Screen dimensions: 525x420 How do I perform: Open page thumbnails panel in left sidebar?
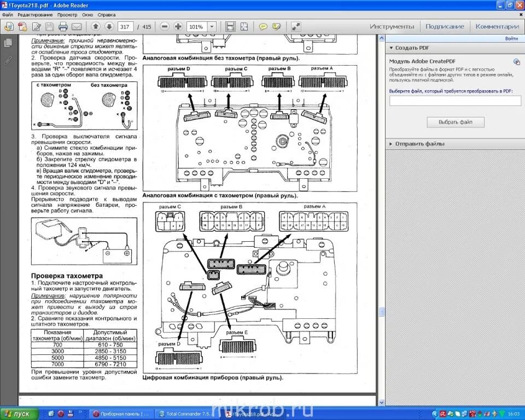click(x=8, y=43)
